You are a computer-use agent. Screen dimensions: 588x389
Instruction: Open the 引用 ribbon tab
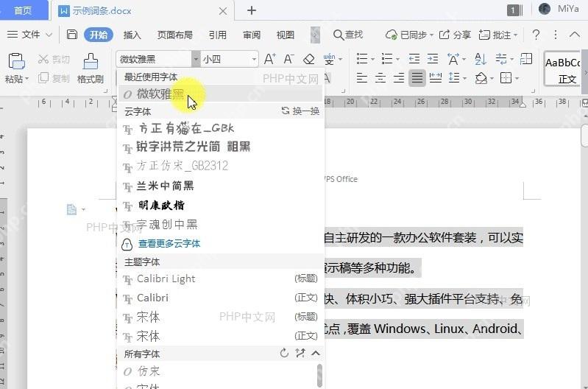point(218,35)
